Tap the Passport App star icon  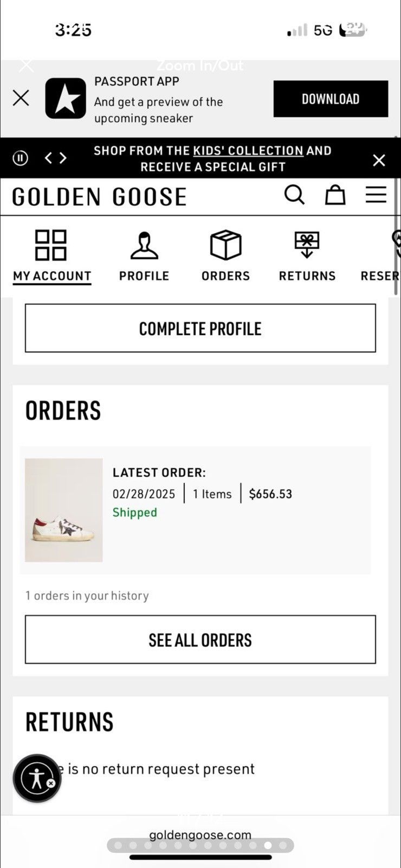(x=66, y=98)
